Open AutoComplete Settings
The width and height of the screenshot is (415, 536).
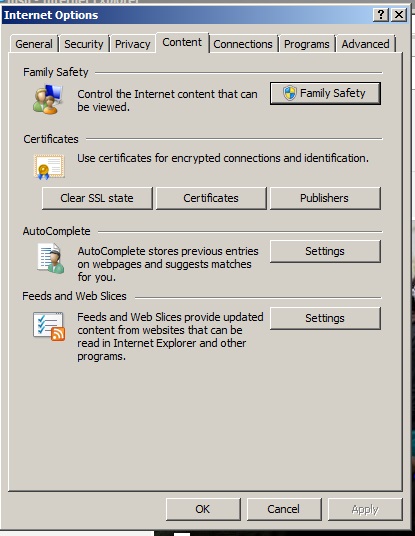(x=325, y=251)
